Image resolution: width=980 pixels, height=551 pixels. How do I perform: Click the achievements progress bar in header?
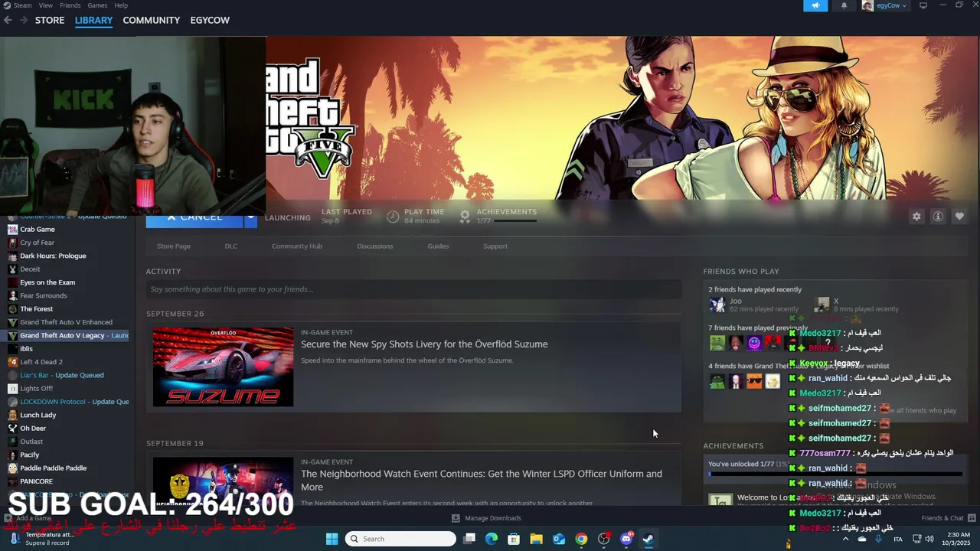tap(515, 220)
